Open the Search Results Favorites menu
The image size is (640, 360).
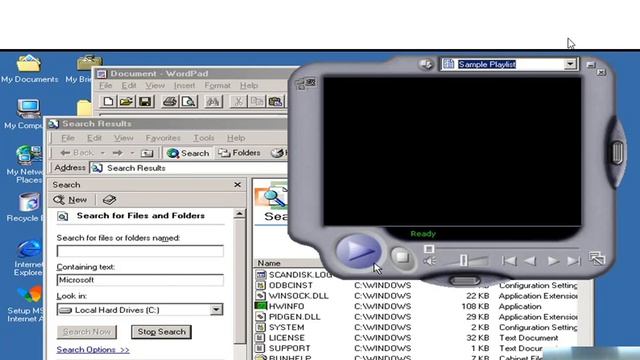pyautogui.click(x=163, y=138)
